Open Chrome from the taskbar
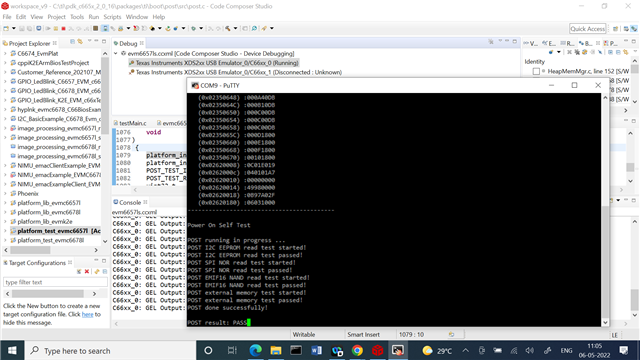This screenshot has height=360, width=640. click(357, 350)
